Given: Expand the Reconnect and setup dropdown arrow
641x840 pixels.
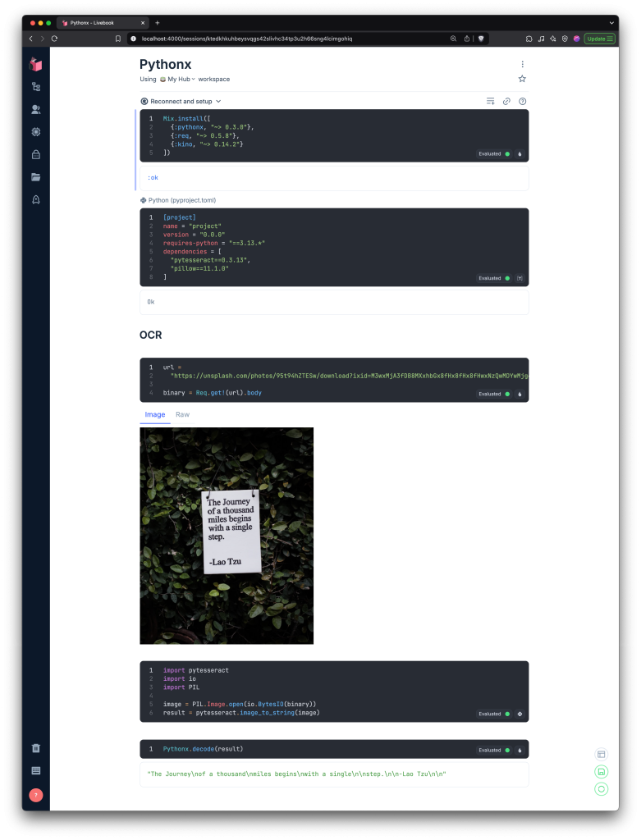Looking at the screenshot, I should (218, 102).
